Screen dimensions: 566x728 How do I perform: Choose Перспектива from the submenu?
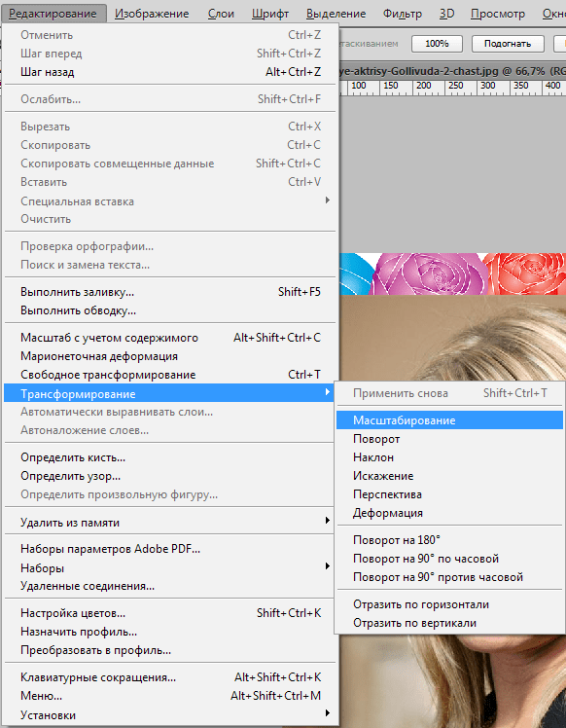[x=449, y=494]
